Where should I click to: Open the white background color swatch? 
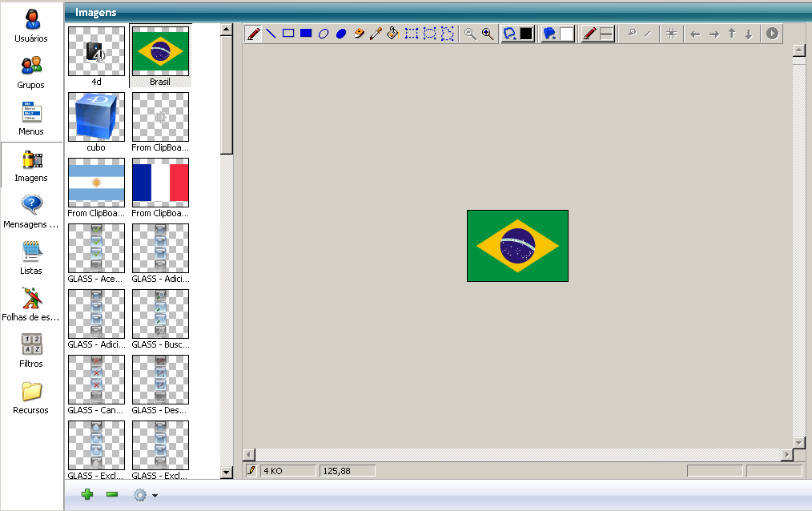[566, 34]
